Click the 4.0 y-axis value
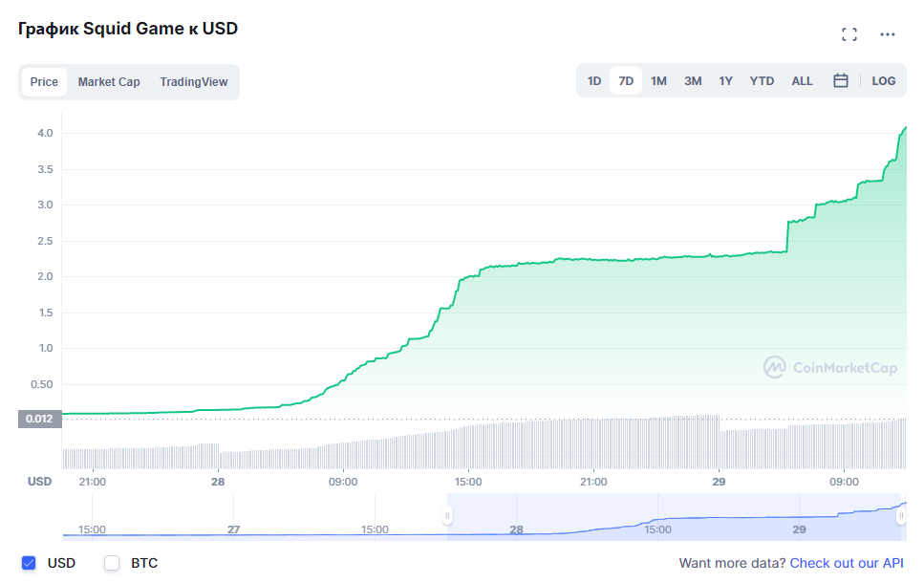The height and width of the screenshot is (583, 924). point(45,133)
